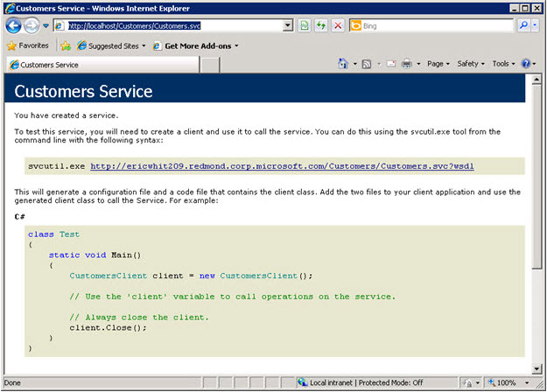Click the Add to Favorites Bar icon

pyautogui.click(x=66, y=45)
